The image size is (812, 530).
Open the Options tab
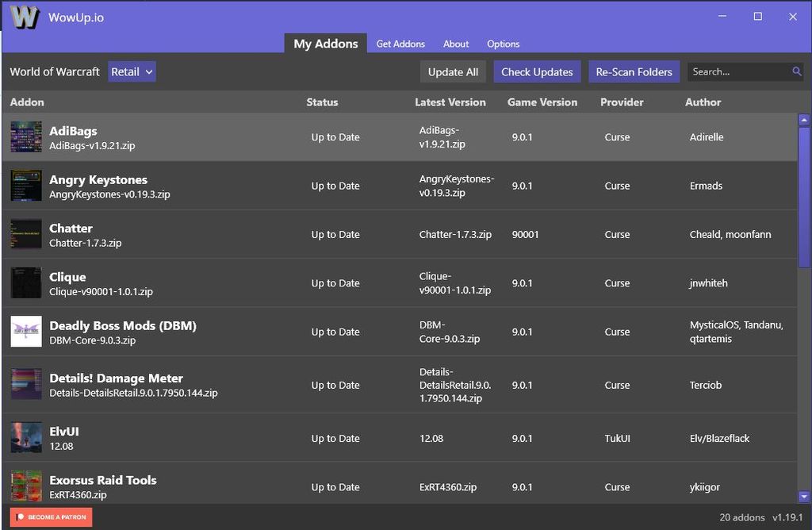pos(503,44)
